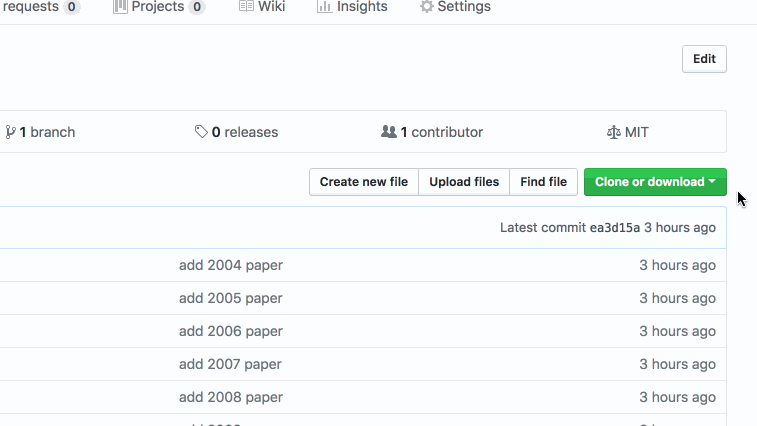
Task: Open the 'add 2007 paper' commit link
Action: tap(230, 364)
